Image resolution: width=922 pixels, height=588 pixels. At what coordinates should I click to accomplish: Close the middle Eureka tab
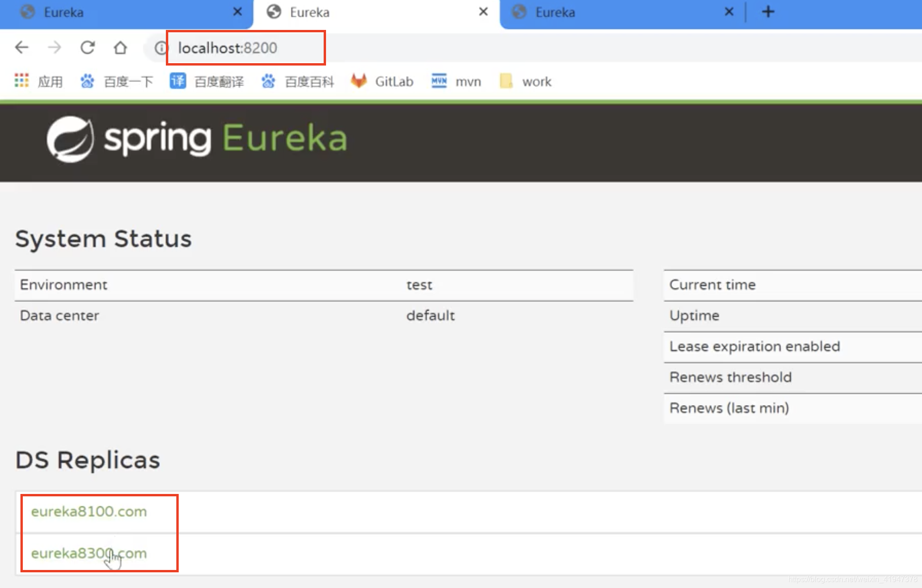click(x=483, y=11)
